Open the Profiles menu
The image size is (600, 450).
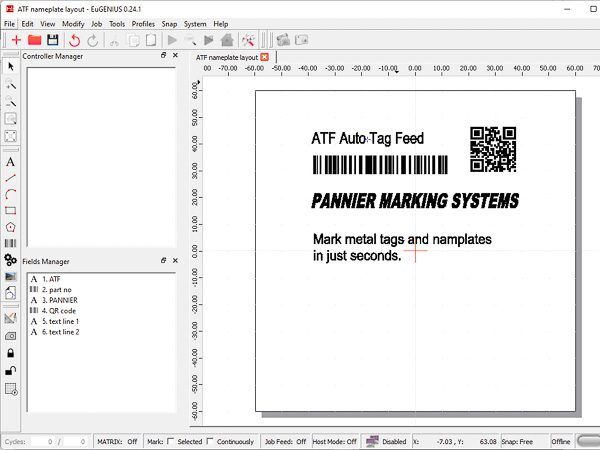[x=143, y=23]
